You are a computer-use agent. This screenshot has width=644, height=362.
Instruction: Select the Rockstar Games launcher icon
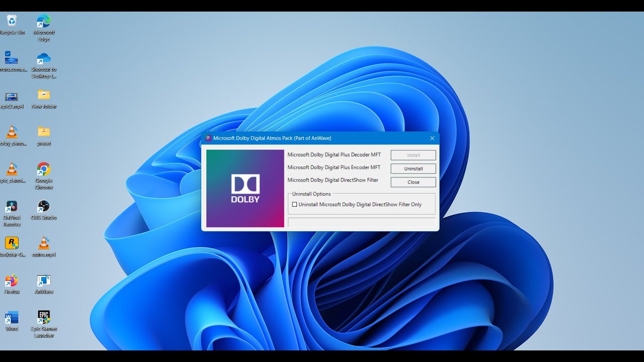click(11, 247)
